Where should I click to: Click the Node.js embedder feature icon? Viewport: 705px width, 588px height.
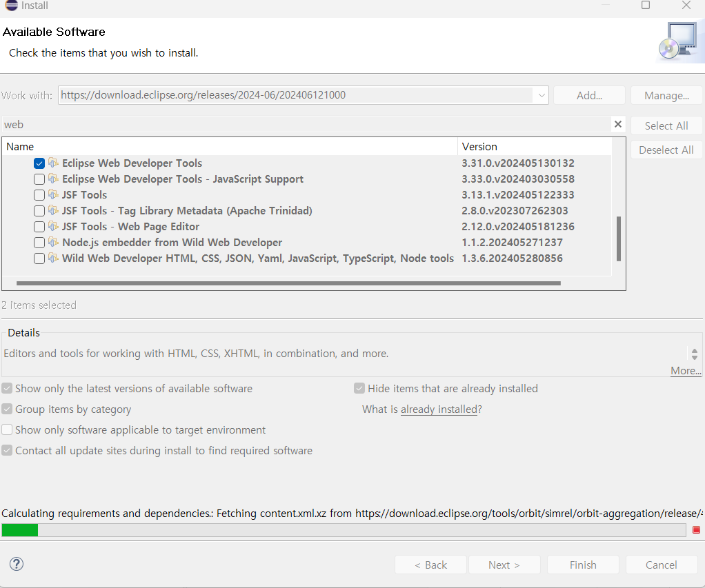click(54, 242)
